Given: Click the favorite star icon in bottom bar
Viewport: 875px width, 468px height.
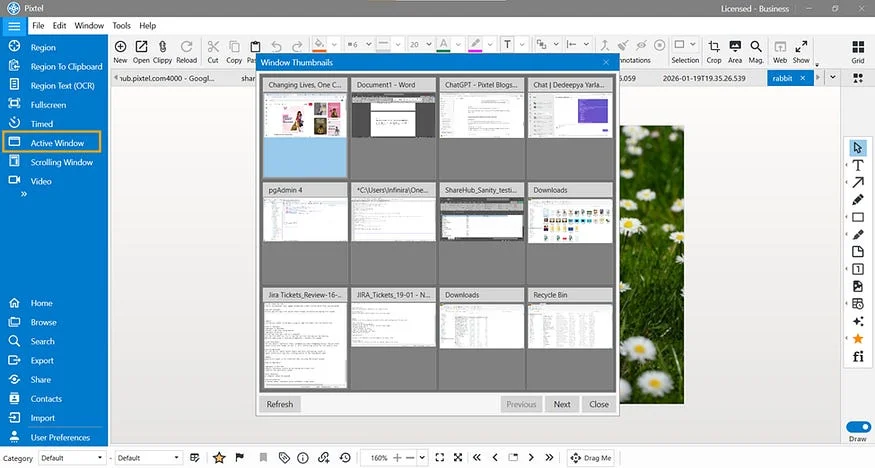Looking at the screenshot, I should (x=219, y=458).
